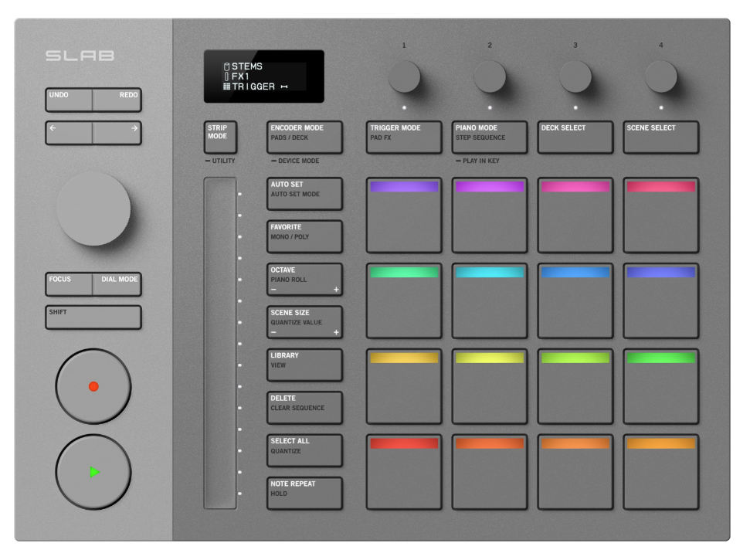The height and width of the screenshot is (560, 750).
Task: Click encoder knob 3
Action: (575, 76)
